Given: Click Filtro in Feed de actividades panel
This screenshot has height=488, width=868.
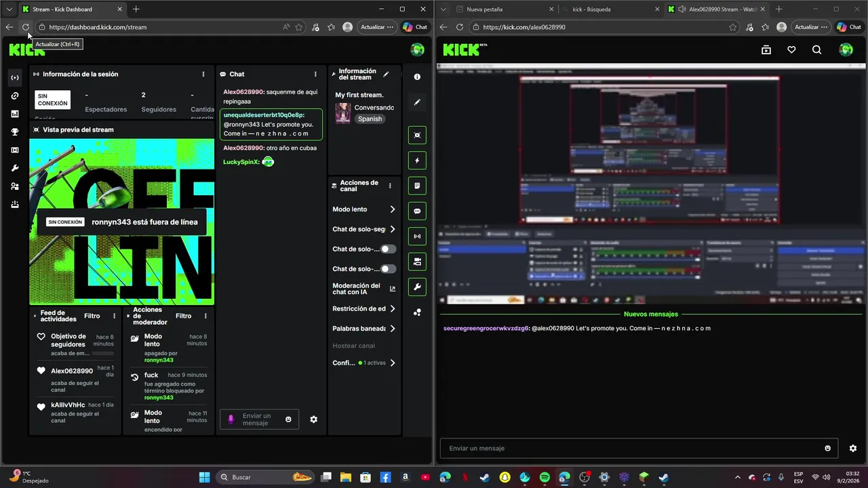Looking at the screenshot, I should click(92, 316).
